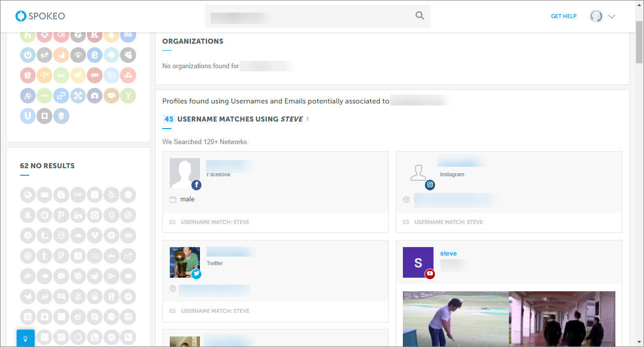The height and width of the screenshot is (347, 644).
Task: Click the purple 'S' YouTube avatar
Action: tap(418, 262)
